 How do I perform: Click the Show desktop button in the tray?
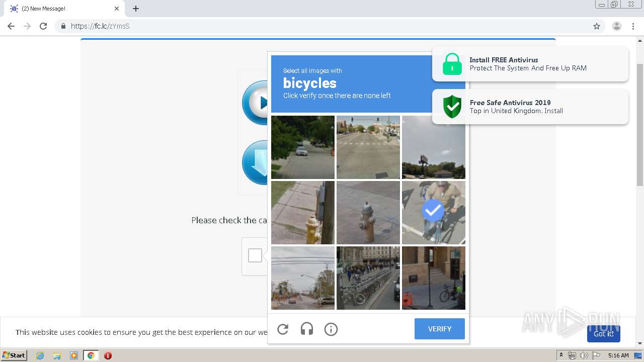click(638, 355)
